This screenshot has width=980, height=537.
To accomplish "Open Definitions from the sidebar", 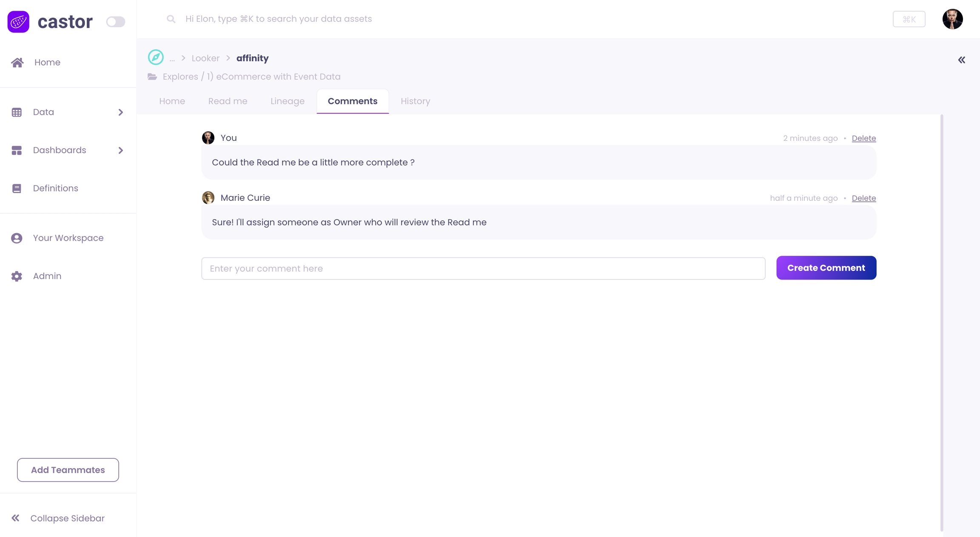I will 55,188.
